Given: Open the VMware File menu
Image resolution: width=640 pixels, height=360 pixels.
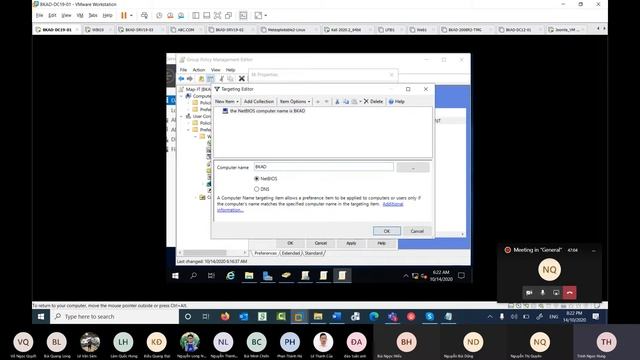Looking at the screenshot, I should (39, 16).
